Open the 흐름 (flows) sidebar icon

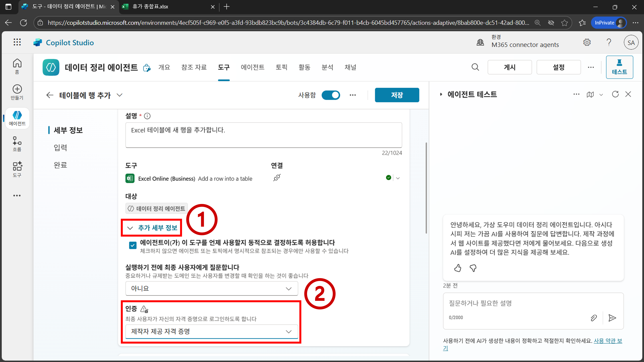click(17, 144)
